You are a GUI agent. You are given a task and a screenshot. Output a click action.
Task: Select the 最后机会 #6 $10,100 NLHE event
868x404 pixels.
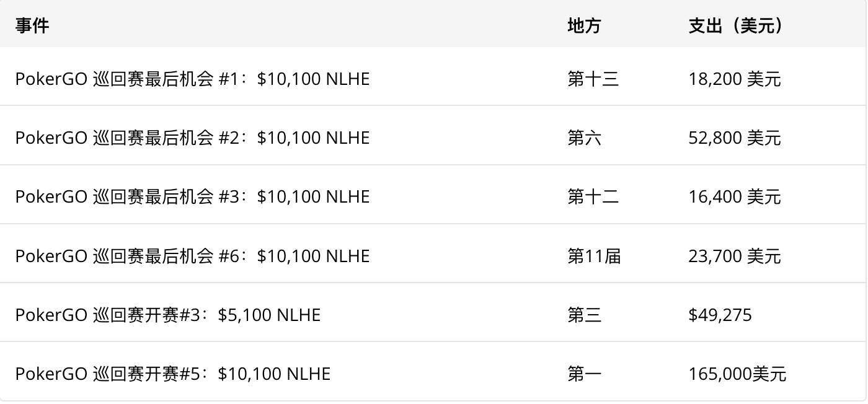(192, 255)
